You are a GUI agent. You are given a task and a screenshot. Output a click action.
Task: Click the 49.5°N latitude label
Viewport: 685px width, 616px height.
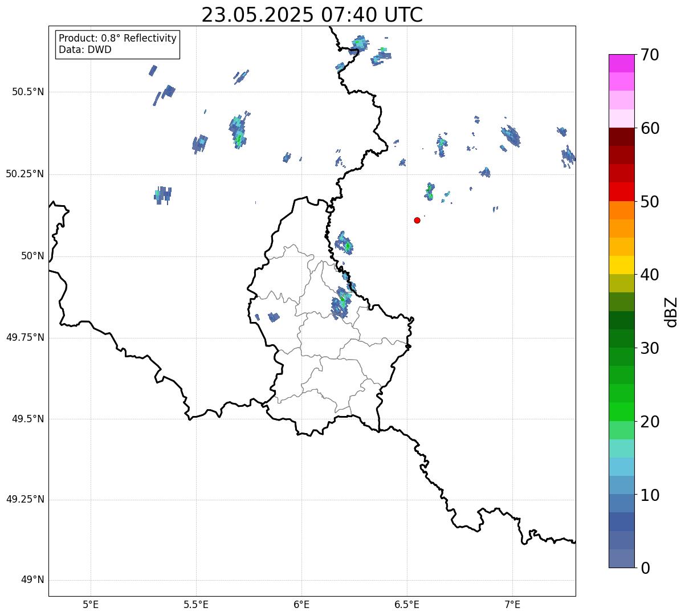coord(28,419)
